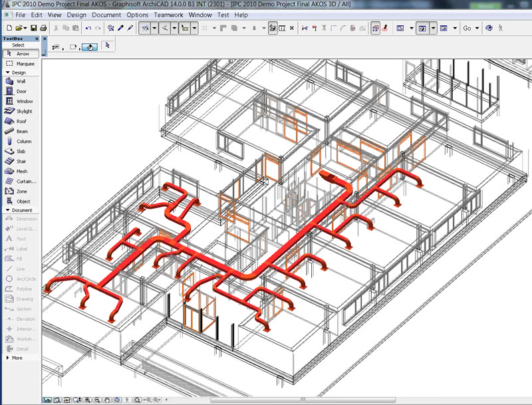Open the dropdown next to Open folder icon
The width and height of the screenshot is (532, 405).
(x=25, y=28)
